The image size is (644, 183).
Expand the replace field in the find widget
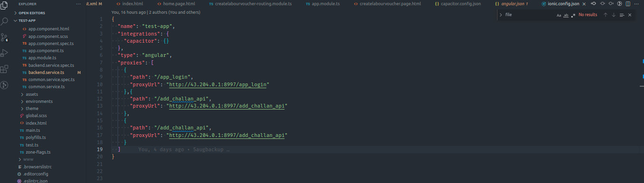click(501, 15)
